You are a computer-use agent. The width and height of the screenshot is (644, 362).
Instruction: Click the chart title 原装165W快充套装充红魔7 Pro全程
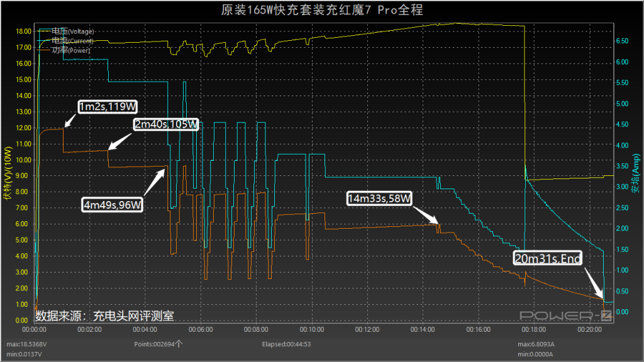click(x=322, y=10)
